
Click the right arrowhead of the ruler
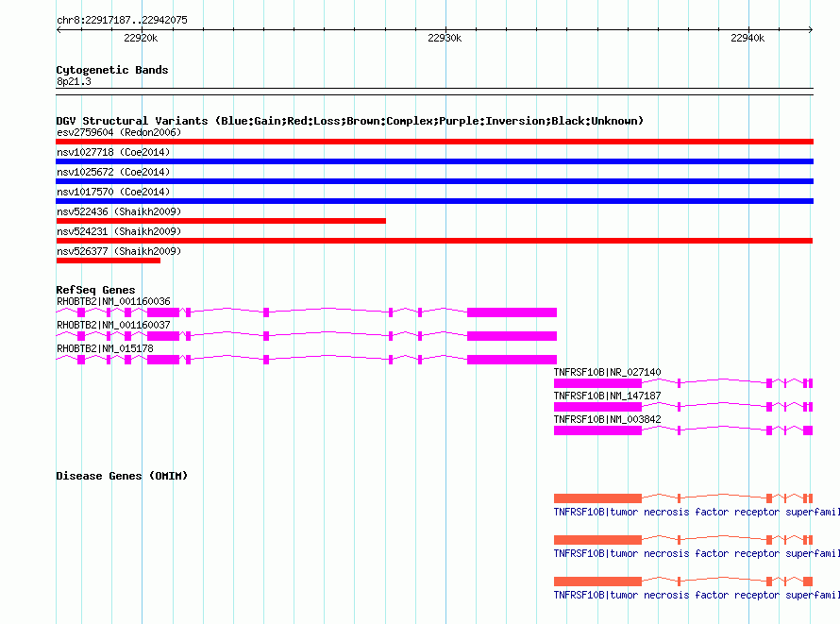(x=811, y=30)
